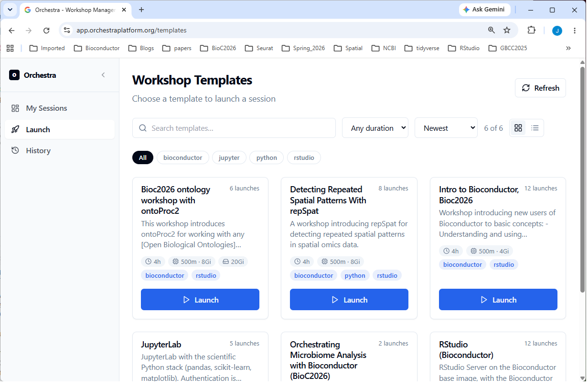Open RStudio (Bioconductor) template title
This screenshot has width=588, height=388.
tap(466, 349)
